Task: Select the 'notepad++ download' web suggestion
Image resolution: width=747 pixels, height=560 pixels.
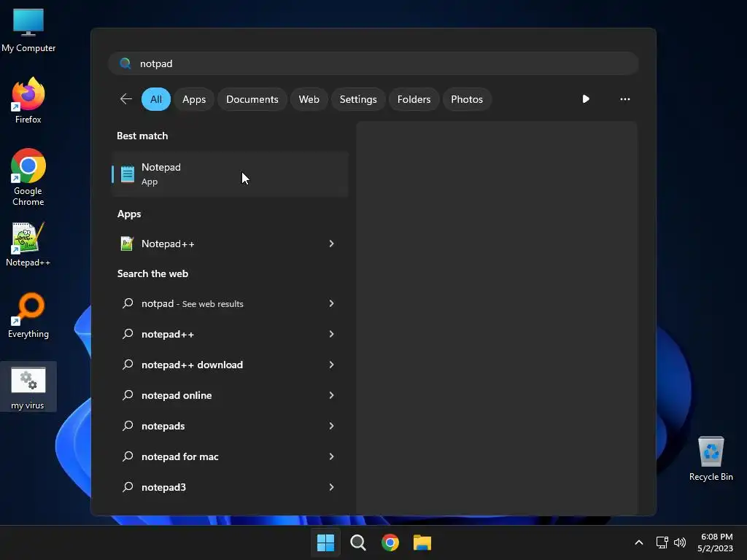Action: (x=230, y=365)
